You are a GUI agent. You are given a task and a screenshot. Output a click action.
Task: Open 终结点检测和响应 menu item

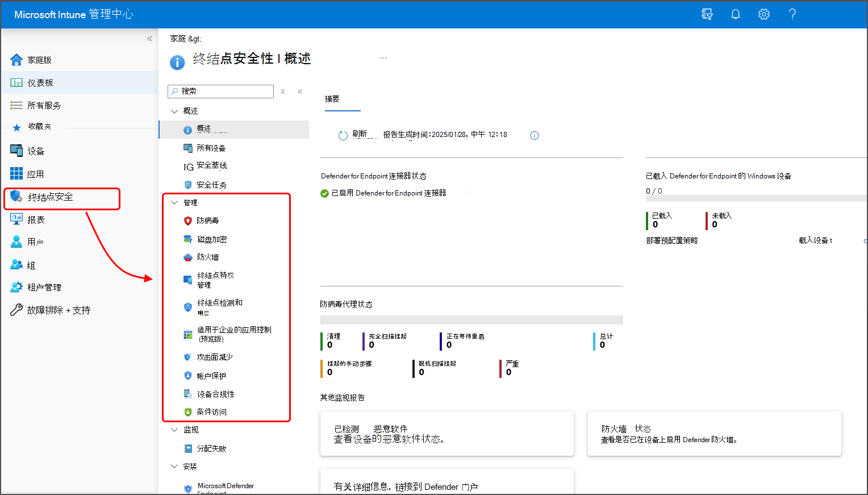(219, 307)
